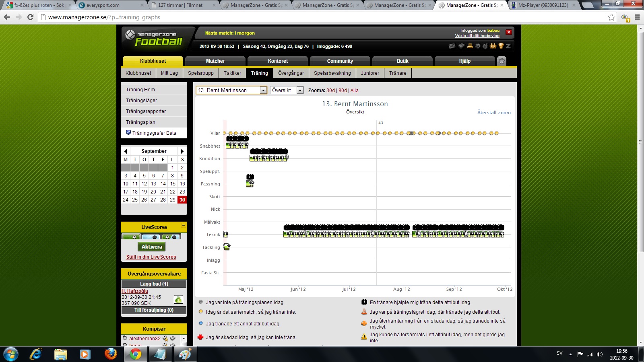Open the Chrome menu icon
The height and width of the screenshot is (362, 644).
[x=637, y=17]
